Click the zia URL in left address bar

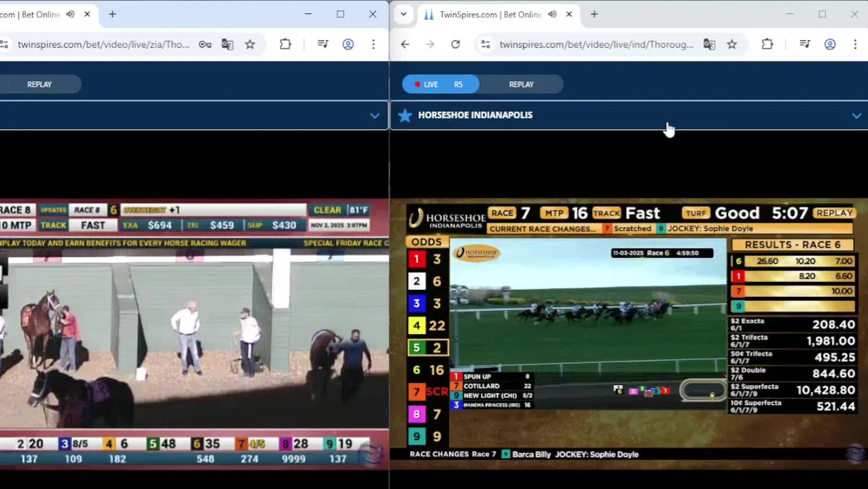tap(103, 44)
